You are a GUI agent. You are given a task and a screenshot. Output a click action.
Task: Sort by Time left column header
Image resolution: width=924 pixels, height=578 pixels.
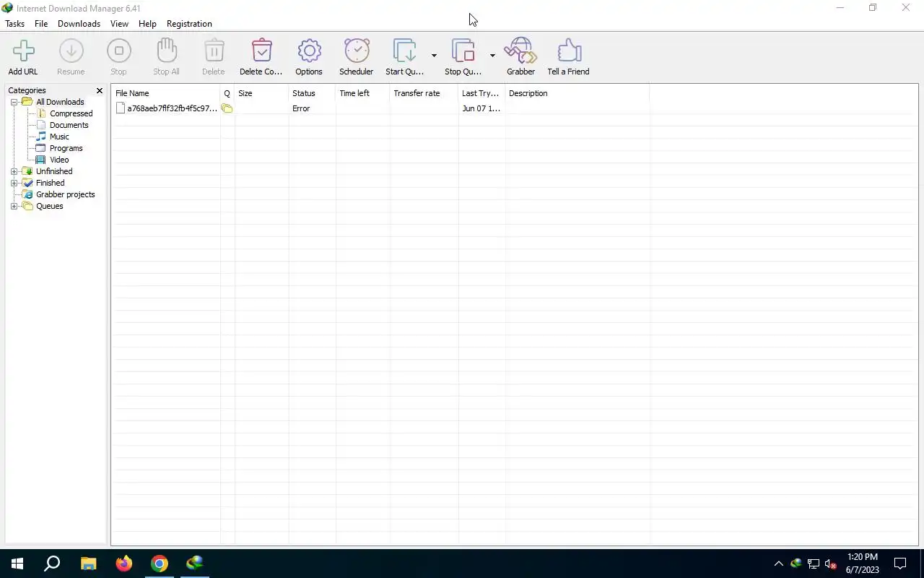[x=362, y=93]
